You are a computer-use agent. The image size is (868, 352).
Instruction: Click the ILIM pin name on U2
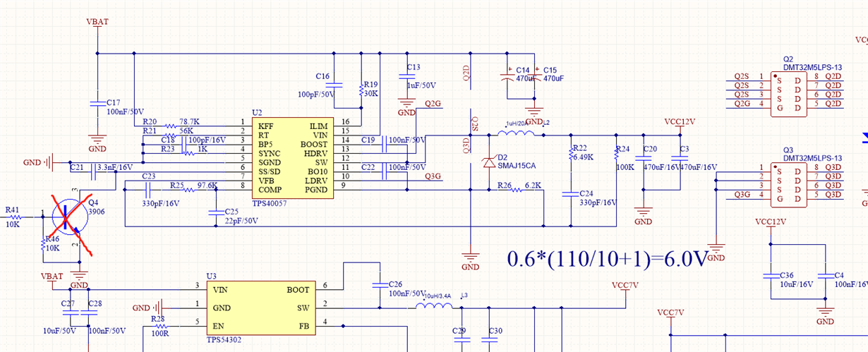tap(318, 126)
